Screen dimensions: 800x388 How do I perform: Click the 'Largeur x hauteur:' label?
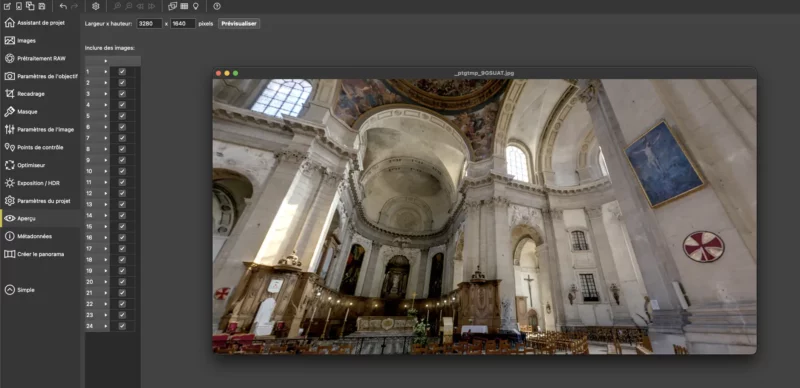click(108, 23)
